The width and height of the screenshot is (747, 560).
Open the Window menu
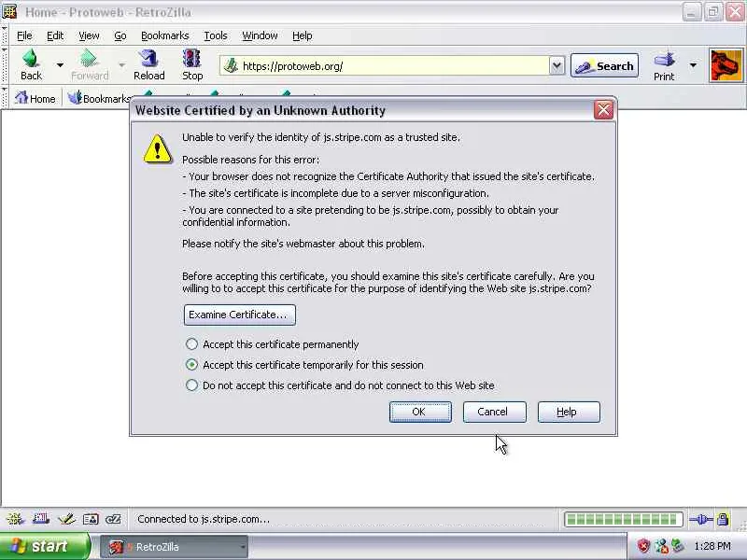260,35
